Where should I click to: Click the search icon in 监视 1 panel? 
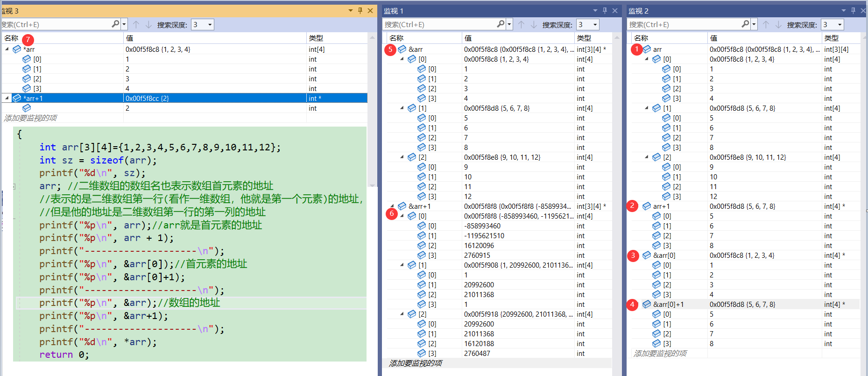[x=501, y=24]
